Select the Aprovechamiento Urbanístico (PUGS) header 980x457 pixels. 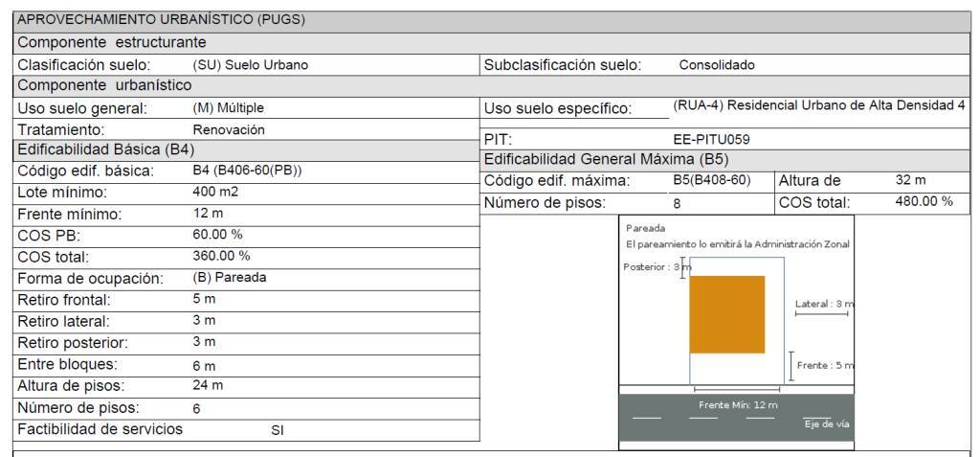tap(491, 21)
